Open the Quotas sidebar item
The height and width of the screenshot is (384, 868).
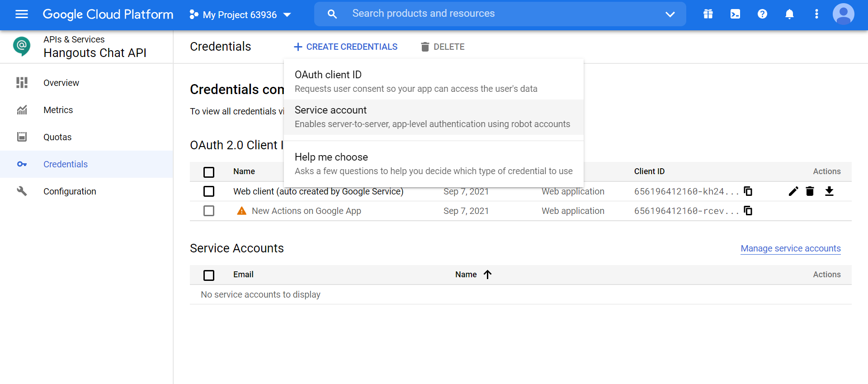86,137
